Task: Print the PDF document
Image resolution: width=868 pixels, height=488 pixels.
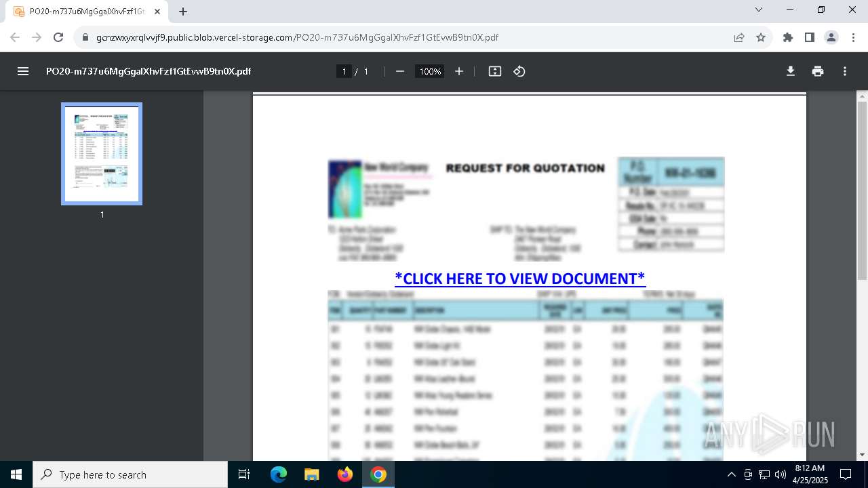Action: [818, 71]
